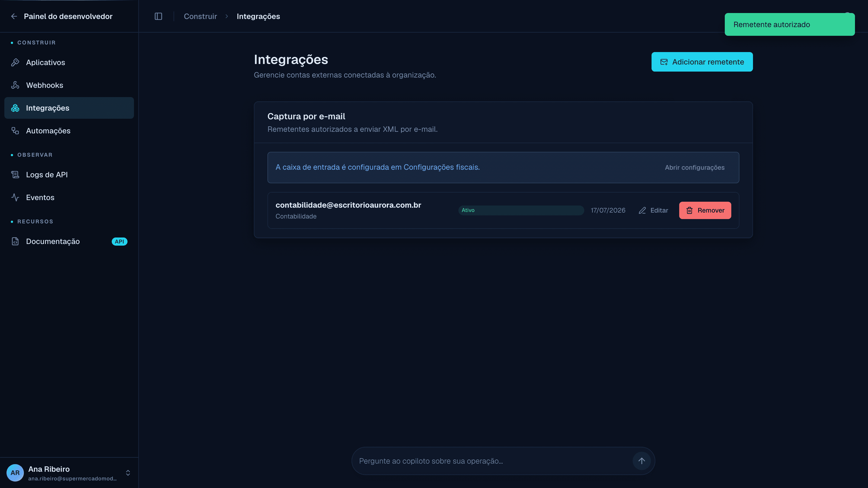Expand the Ana Ribeiro account switcher chevrons
Screen dimensions: 868x488
point(128,473)
